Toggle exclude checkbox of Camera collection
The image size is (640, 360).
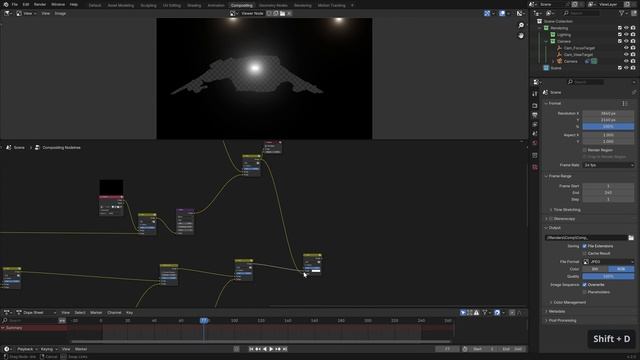point(620,41)
